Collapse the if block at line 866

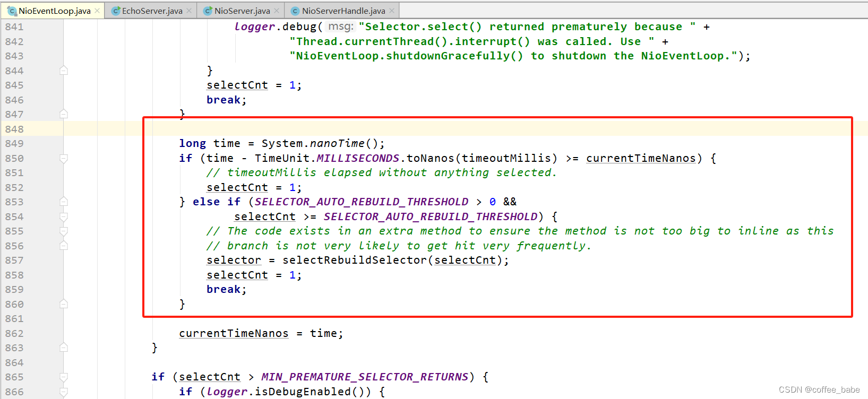pos(64,392)
